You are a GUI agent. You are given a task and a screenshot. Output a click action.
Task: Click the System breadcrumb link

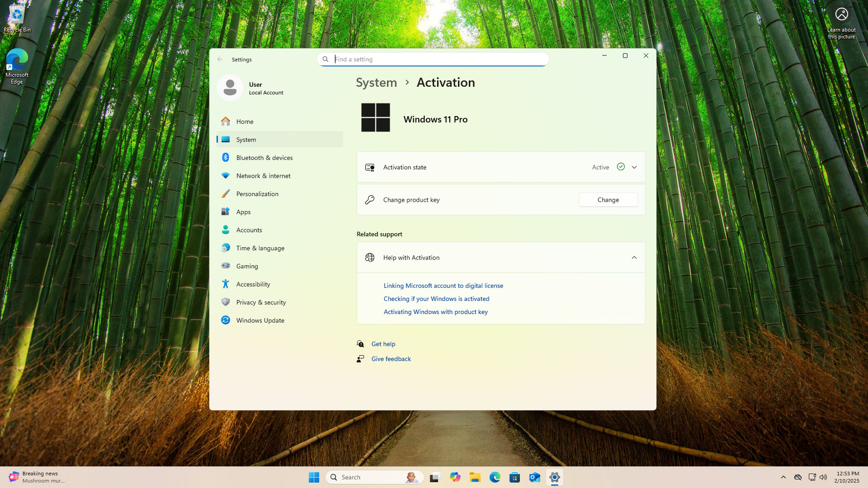[376, 82]
